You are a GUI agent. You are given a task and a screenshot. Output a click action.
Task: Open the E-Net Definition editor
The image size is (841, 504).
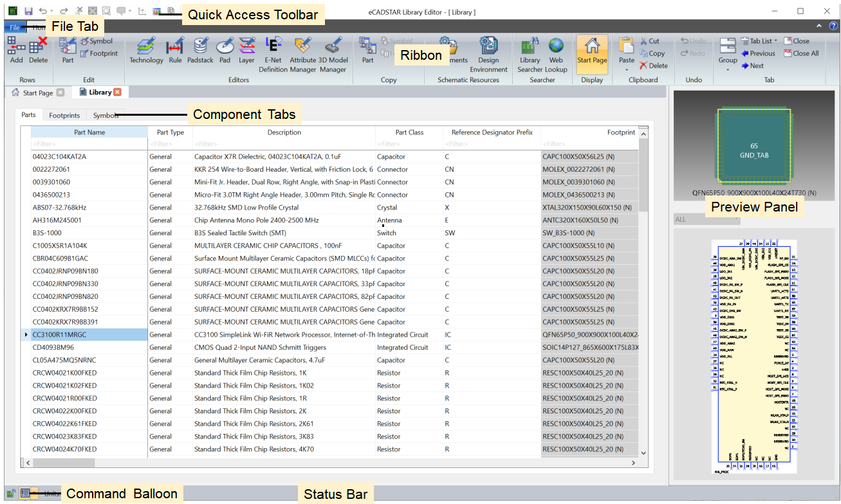[x=273, y=51]
